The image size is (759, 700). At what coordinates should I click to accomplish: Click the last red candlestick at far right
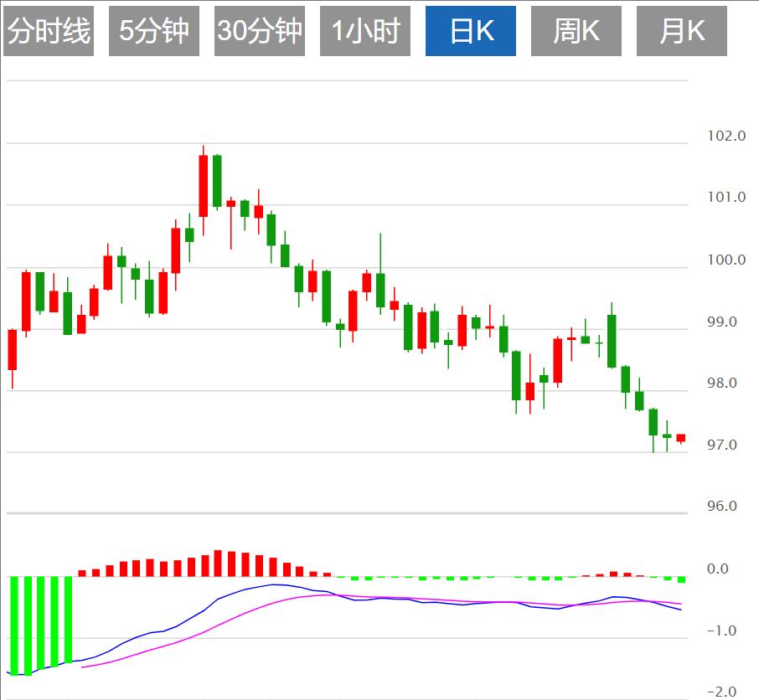pyautogui.click(x=681, y=438)
